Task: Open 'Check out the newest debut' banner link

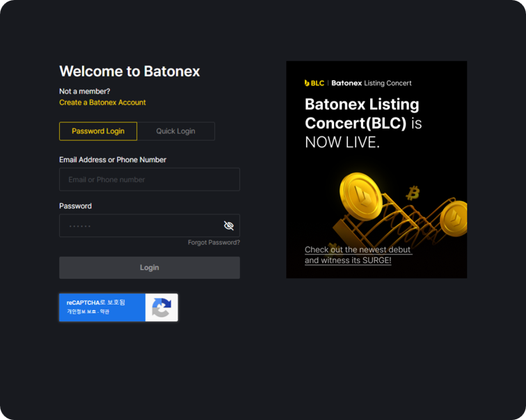Action: pyautogui.click(x=358, y=255)
